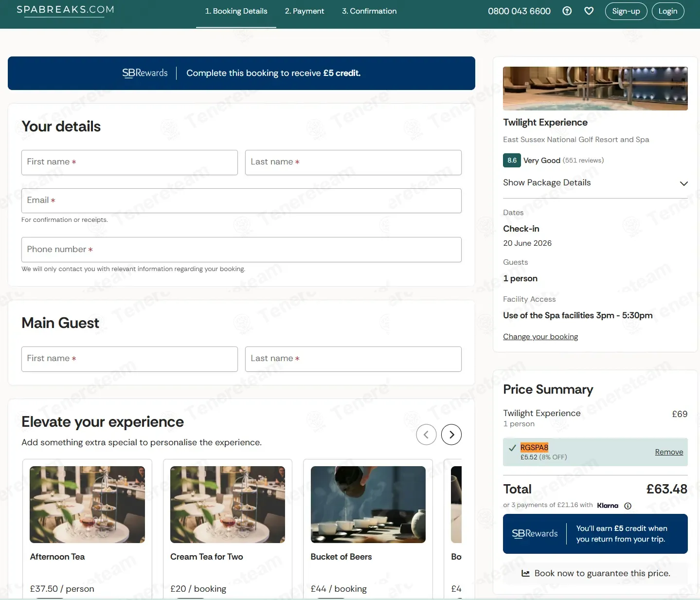This screenshot has width=700, height=600.
Task: Click the You'll earn £5 credit message
Action: (x=622, y=534)
